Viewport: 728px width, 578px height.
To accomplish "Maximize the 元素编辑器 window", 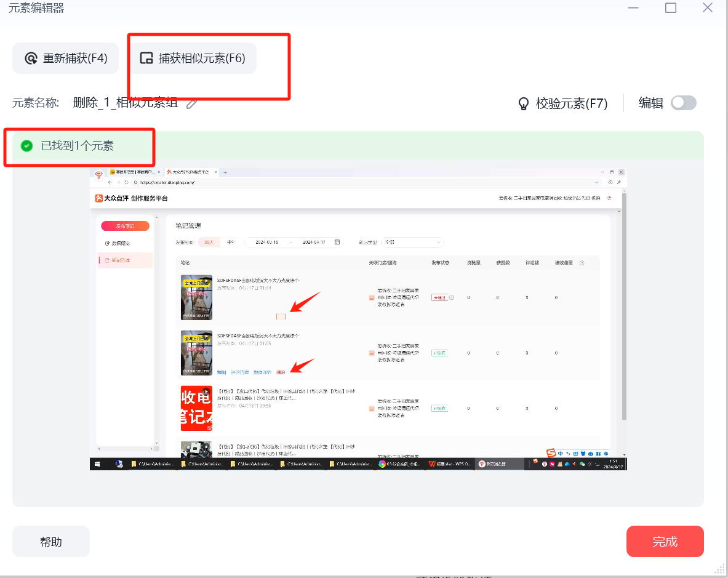I will tap(670, 8).
